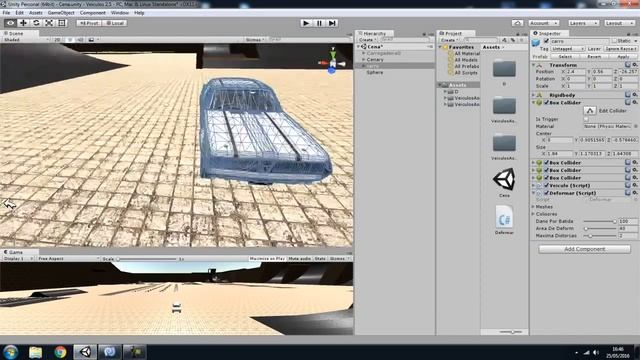Open Rigidbody component gear menu
Screen dimensions: 640x360
click(635, 95)
